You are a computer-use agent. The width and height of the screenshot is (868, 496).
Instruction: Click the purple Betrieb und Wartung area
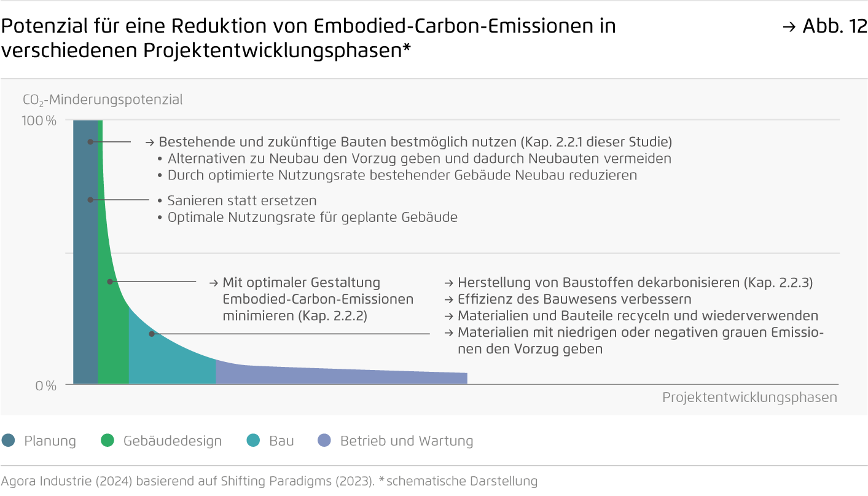pos(338,376)
